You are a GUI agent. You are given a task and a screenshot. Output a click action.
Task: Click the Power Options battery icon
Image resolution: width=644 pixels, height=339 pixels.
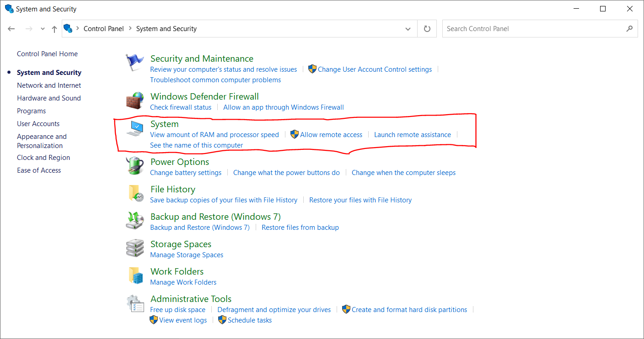(x=134, y=165)
